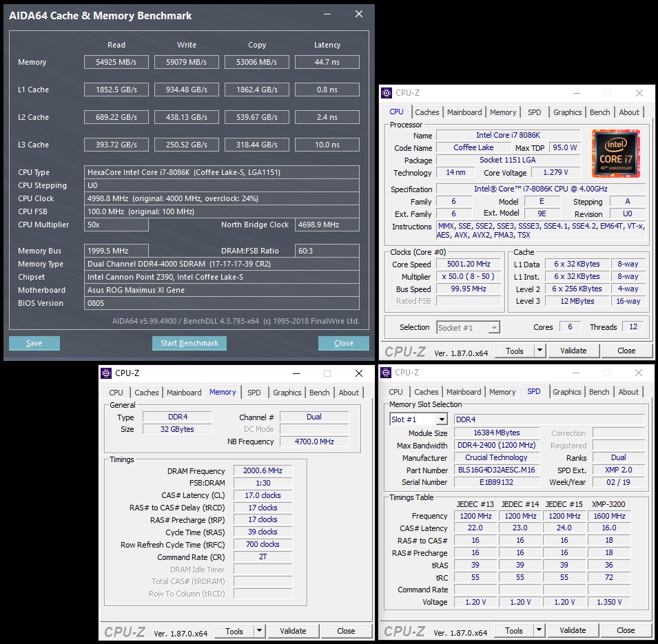Open Memory tab in SPD CPU-Z window
The image size is (658, 644).
pyautogui.click(x=502, y=391)
